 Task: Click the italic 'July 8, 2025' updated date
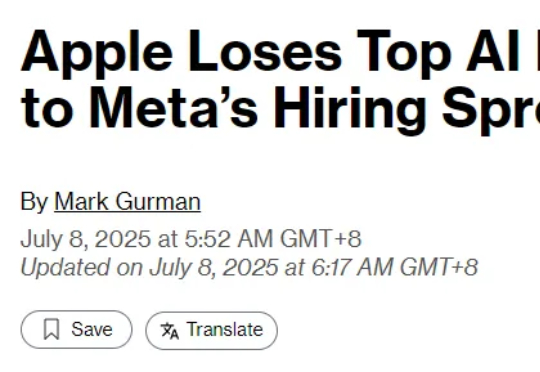214,268
